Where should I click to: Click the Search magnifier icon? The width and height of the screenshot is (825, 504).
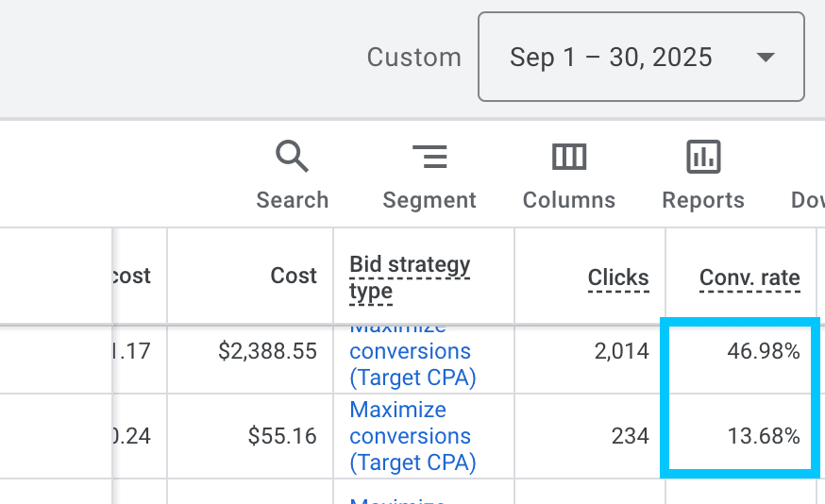coord(292,157)
